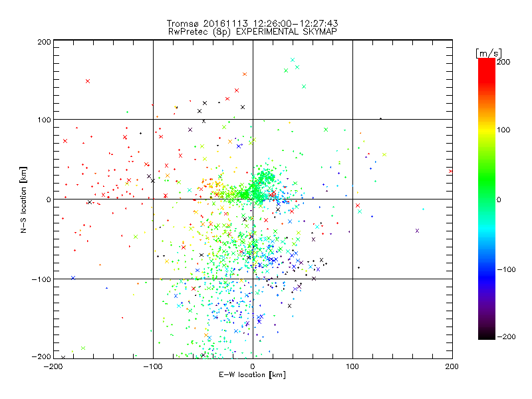Click the y-axis tick label '200'
Image resolution: width=532 pixels, height=399 pixels.
[x=44, y=42]
